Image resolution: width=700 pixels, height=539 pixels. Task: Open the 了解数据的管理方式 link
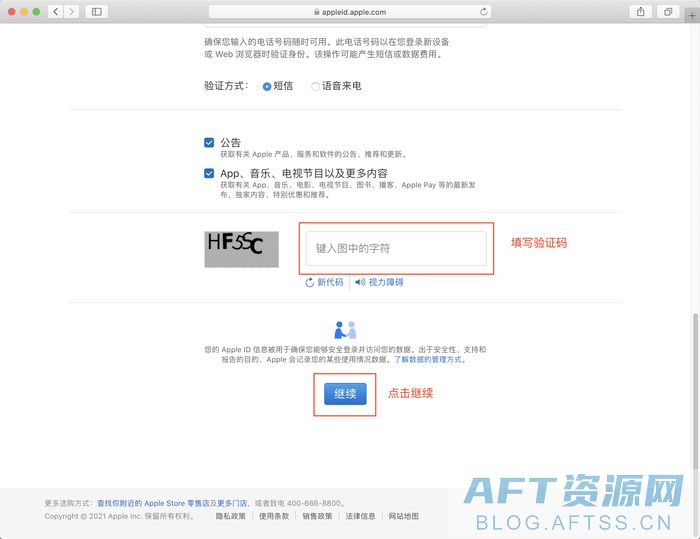tap(427, 359)
